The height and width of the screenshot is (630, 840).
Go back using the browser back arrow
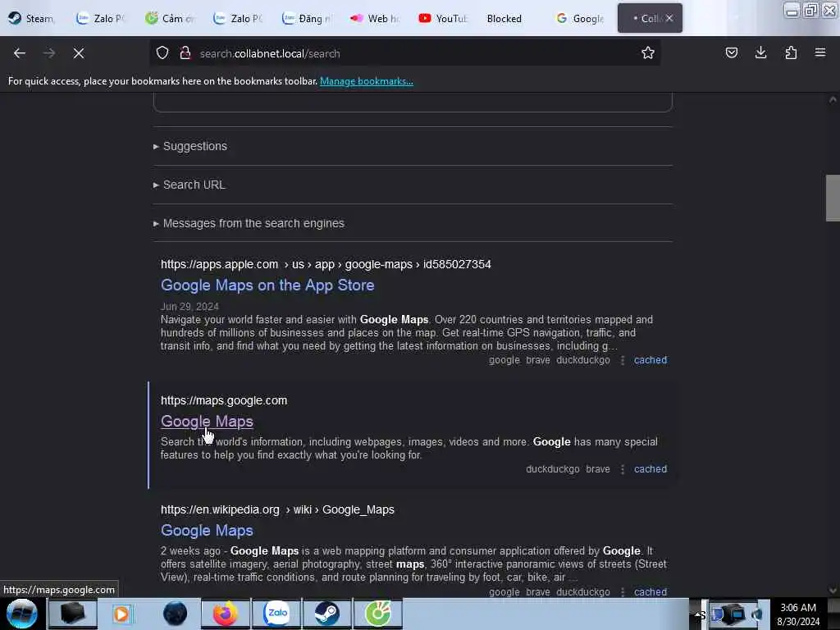coord(20,53)
